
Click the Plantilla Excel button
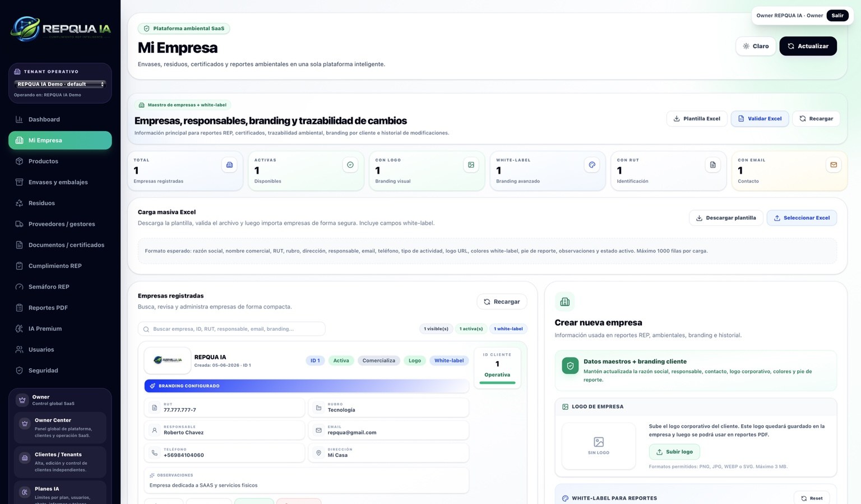(x=697, y=119)
